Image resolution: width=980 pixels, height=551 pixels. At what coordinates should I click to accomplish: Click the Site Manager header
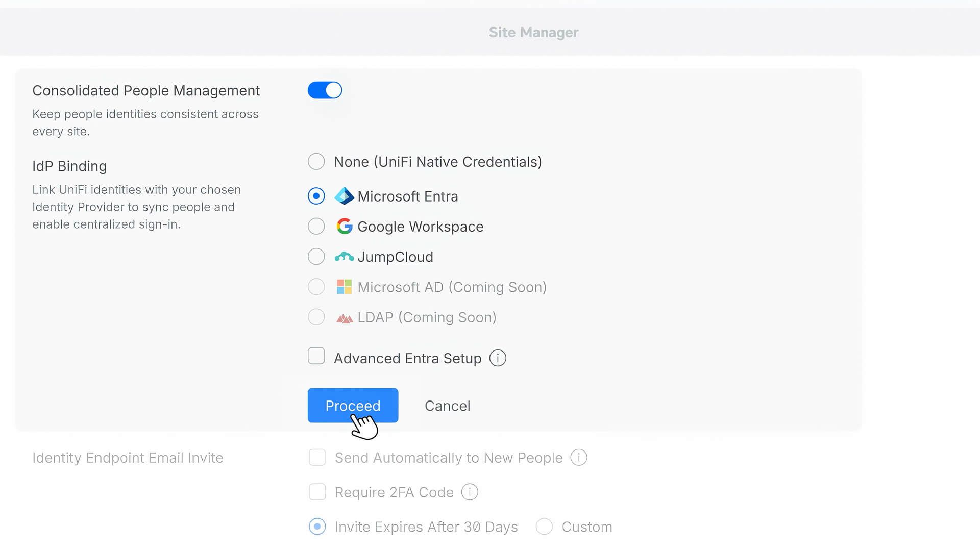pos(533,32)
